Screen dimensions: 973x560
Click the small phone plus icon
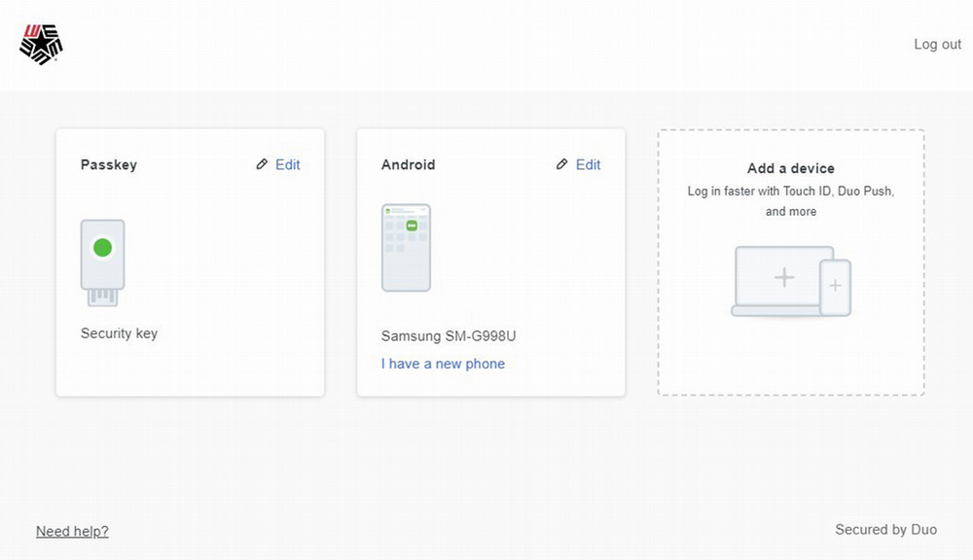click(835, 286)
